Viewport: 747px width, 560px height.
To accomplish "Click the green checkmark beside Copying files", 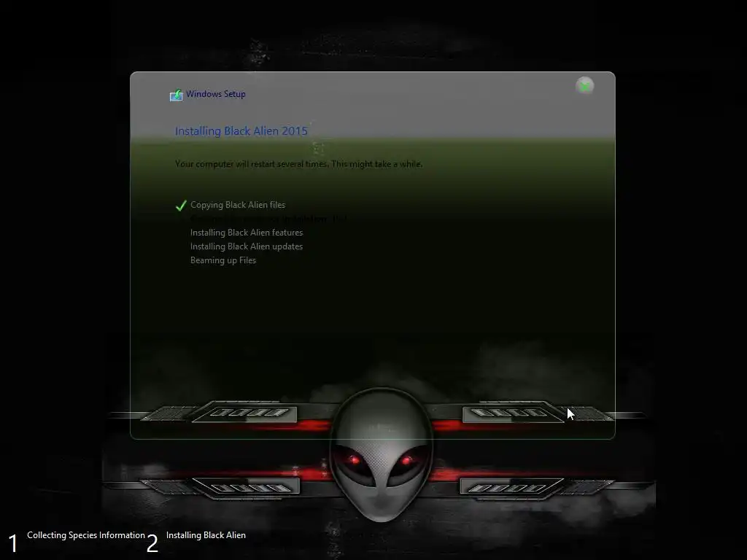I will 181,206.
